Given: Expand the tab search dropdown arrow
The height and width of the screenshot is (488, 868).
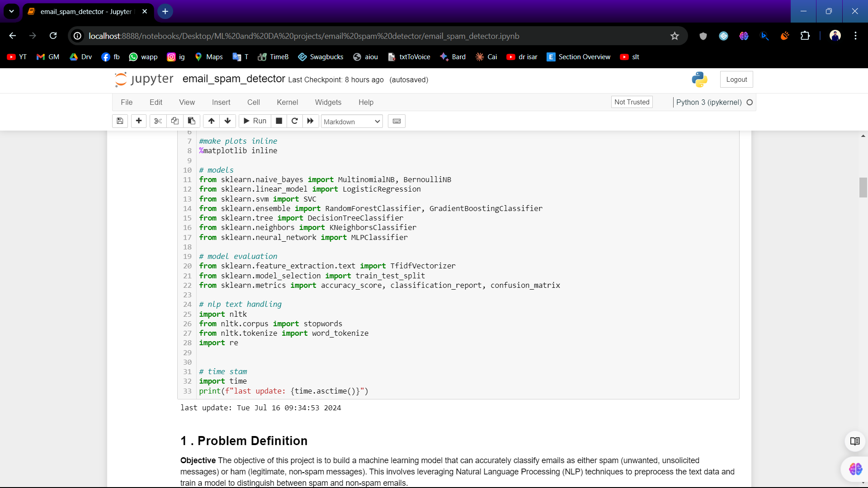Looking at the screenshot, I should 11,11.
